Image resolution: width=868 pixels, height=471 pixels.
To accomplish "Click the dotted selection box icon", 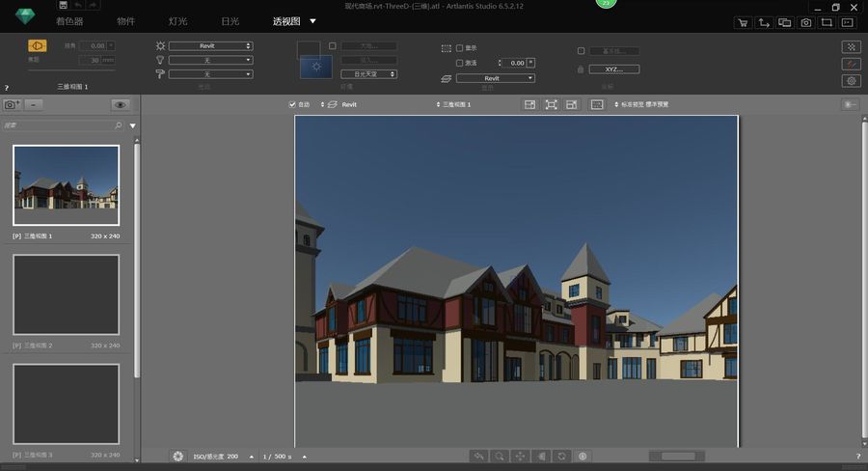I will [447, 49].
